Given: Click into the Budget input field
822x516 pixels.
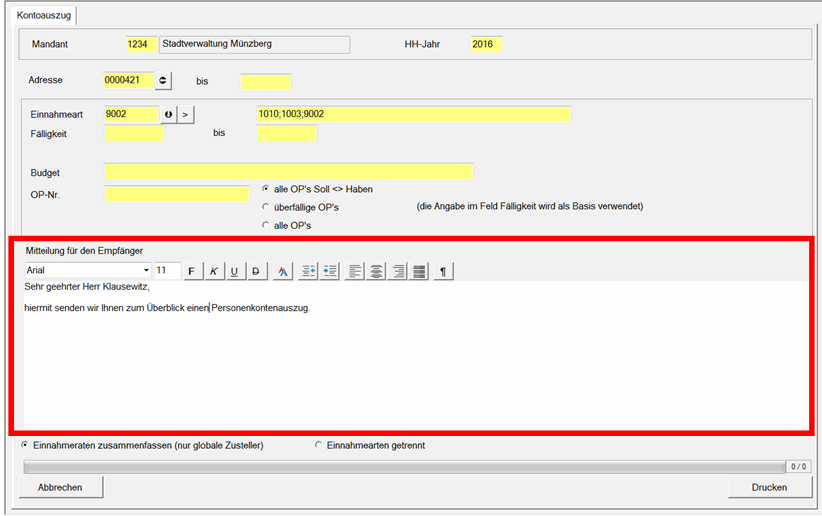Looking at the screenshot, I should [288, 172].
